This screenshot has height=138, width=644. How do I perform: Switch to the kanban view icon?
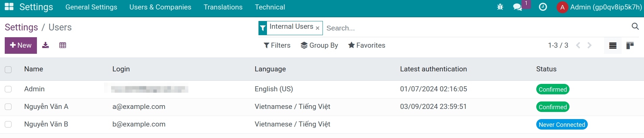click(630, 46)
